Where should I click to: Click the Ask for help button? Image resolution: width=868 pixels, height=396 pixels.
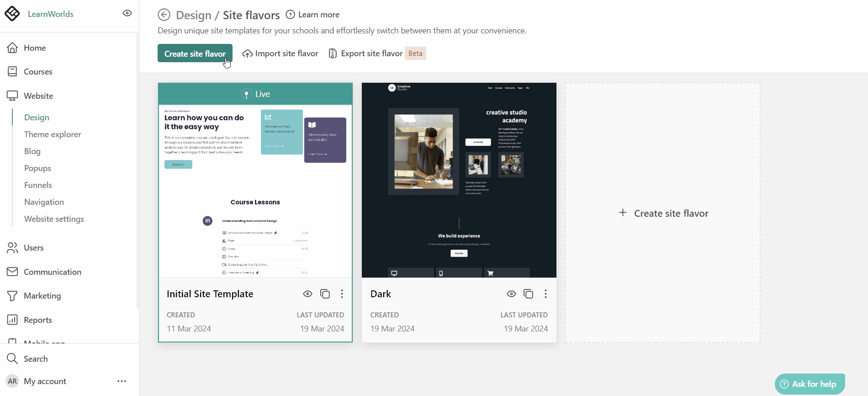click(810, 384)
